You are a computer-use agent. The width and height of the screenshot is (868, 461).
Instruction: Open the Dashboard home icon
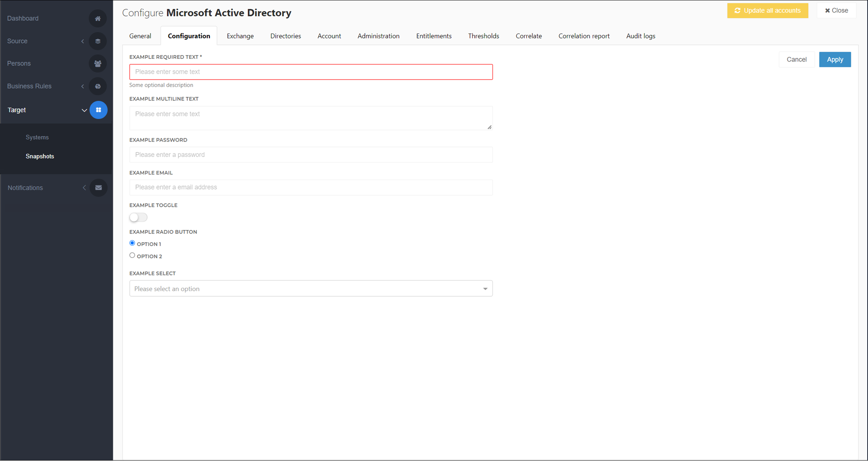[x=98, y=19]
